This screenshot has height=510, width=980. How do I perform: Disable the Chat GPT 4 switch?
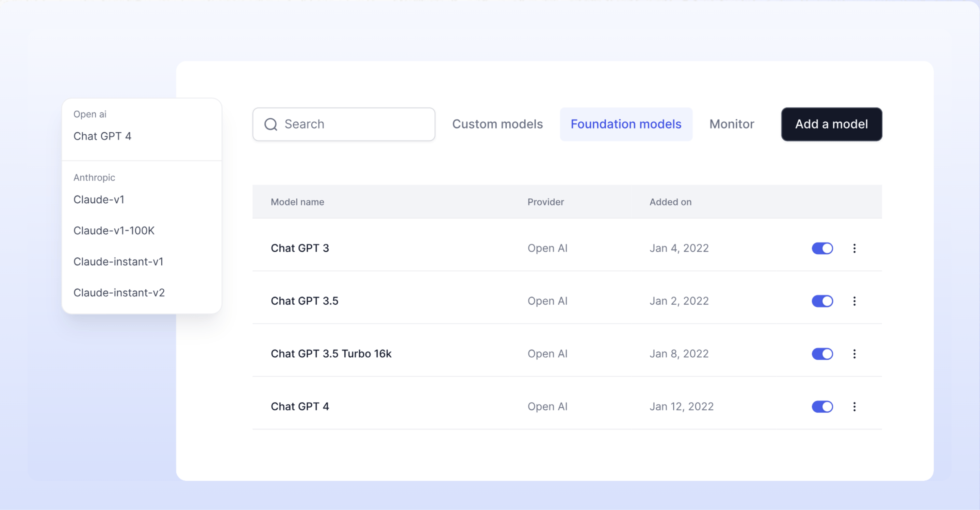823,406
